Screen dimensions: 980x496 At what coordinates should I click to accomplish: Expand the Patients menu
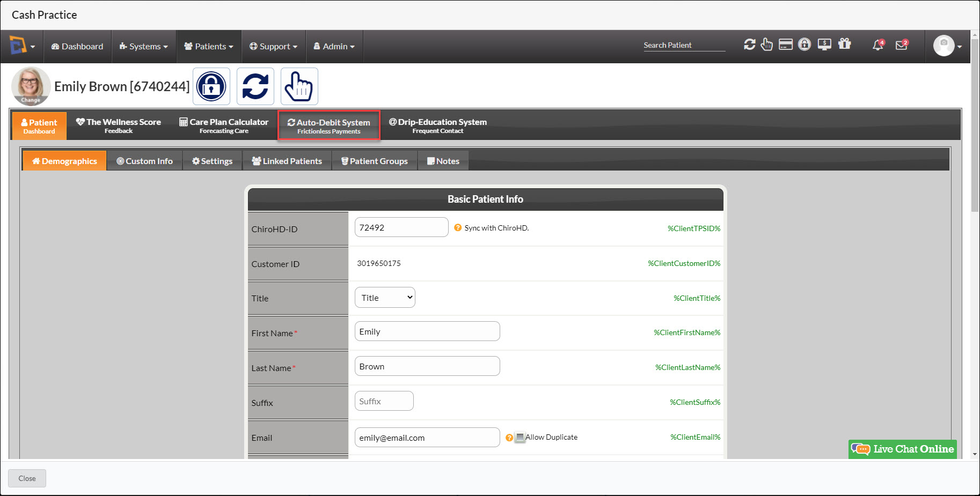[x=209, y=47]
